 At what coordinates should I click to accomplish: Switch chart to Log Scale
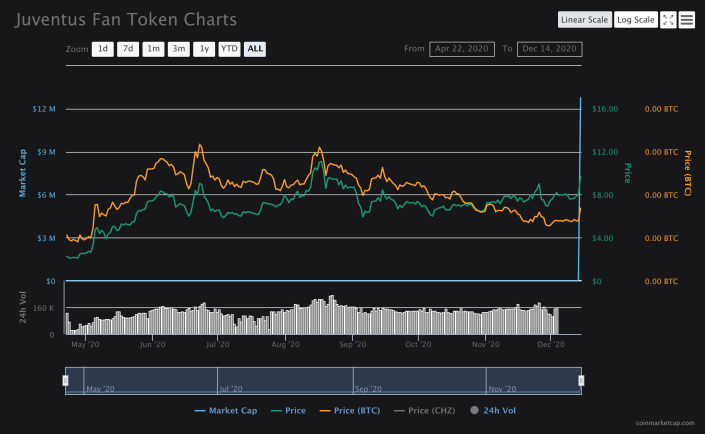(x=636, y=20)
